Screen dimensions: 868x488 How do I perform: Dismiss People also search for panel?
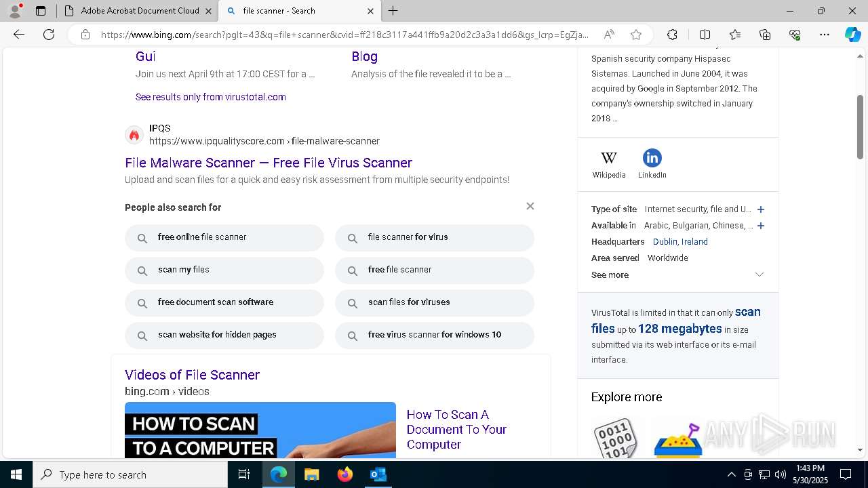coord(530,206)
